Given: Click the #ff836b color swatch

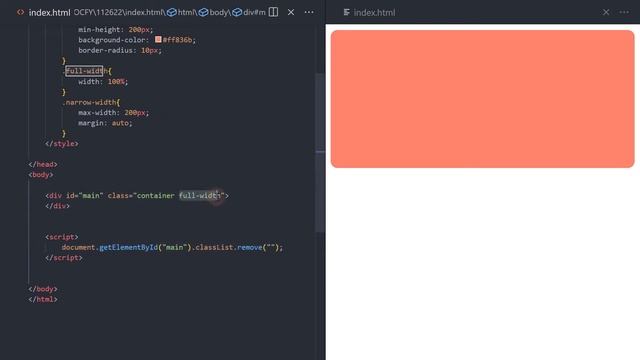Looking at the screenshot, I should pyautogui.click(x=158, y=40).
